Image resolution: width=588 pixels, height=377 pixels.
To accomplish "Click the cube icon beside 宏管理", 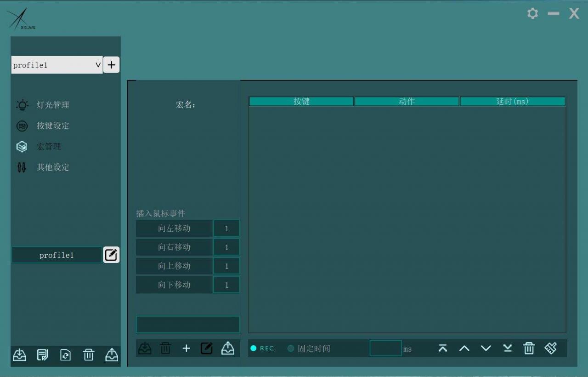I will [22, 147].
